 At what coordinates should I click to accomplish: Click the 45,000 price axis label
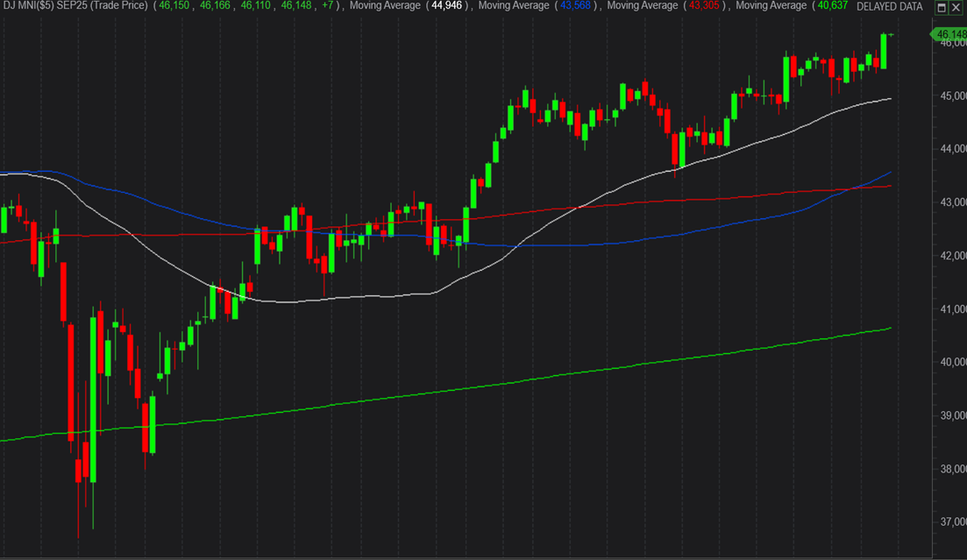pyautogui.click(x=951, y=96)
